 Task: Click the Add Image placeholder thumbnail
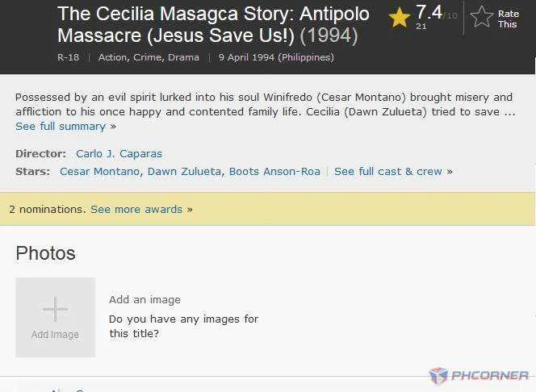tap(55, 317)
